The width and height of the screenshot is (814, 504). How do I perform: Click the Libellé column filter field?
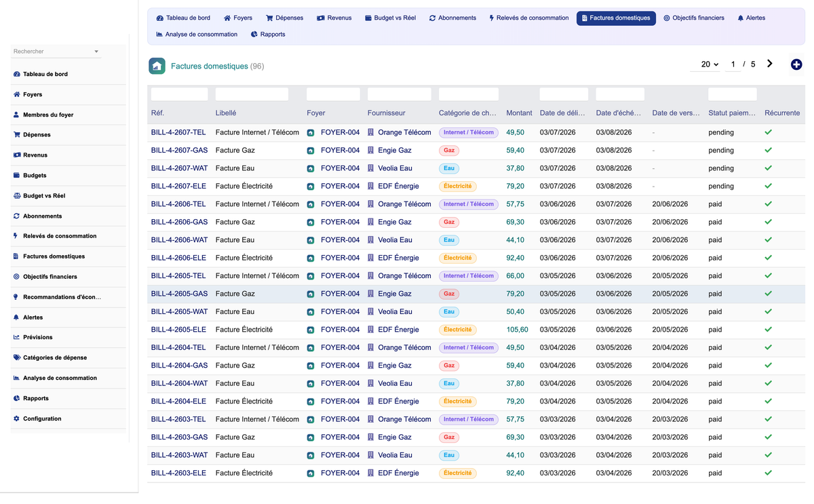(x=252, y=94)
